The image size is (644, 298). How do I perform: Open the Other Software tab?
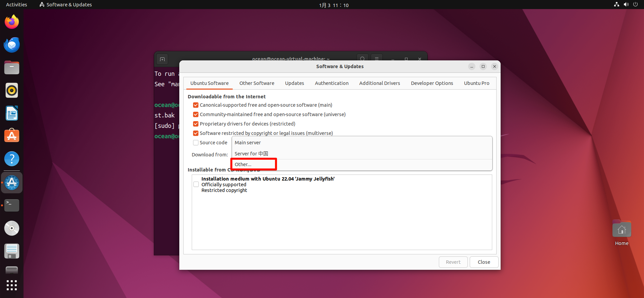pyautogui.click(x=257, y=83)
